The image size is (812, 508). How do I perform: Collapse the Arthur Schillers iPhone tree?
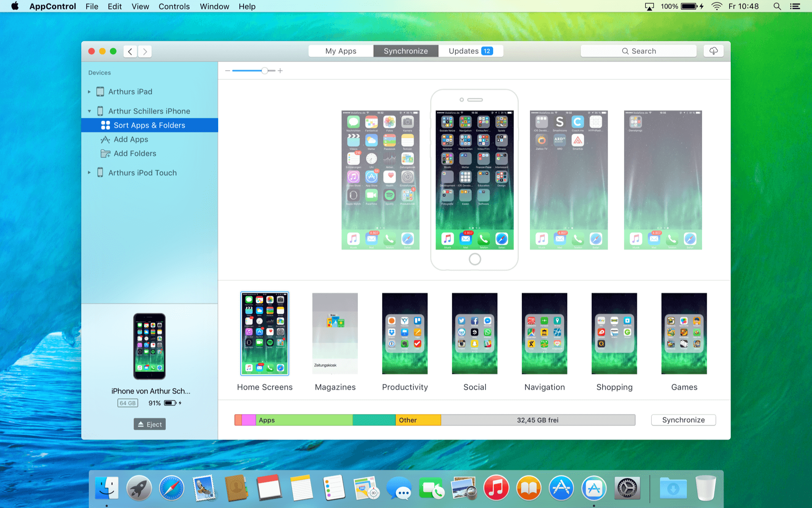pos(89,111)
